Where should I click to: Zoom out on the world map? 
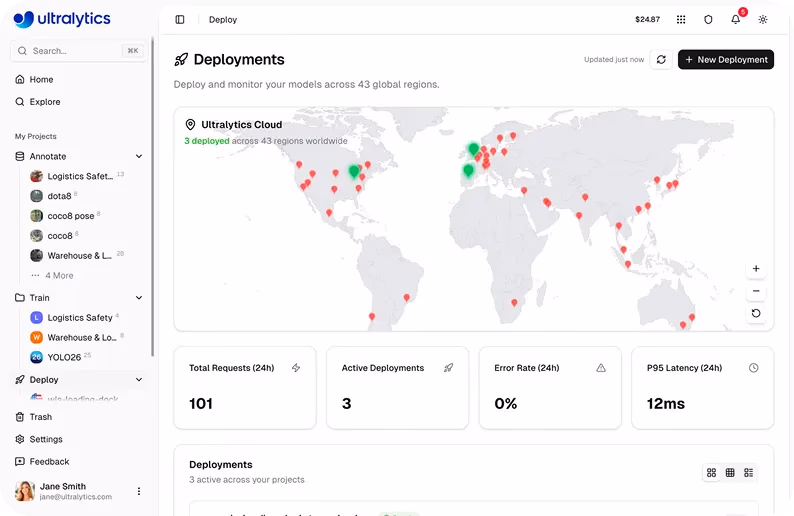coord(756,291)
